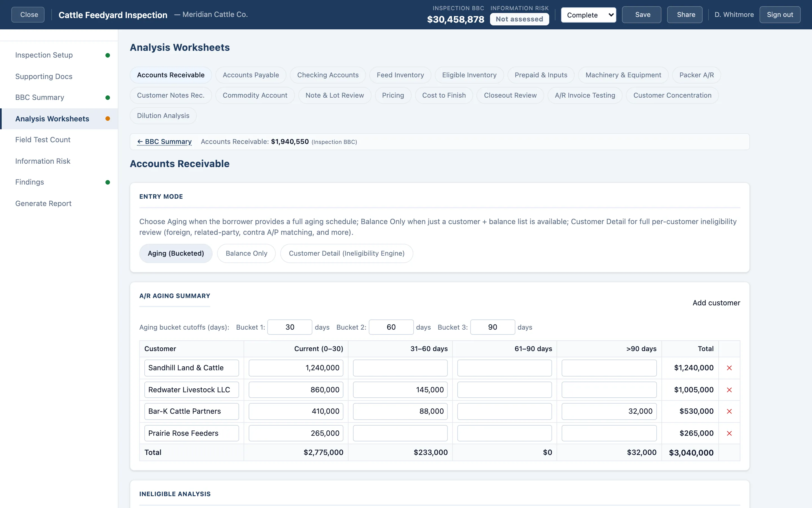Image resolution: width=812 pixels, height=508 pixels.
Task: Click Sandhill empty 31–60 days field
Action: (400, 368)
